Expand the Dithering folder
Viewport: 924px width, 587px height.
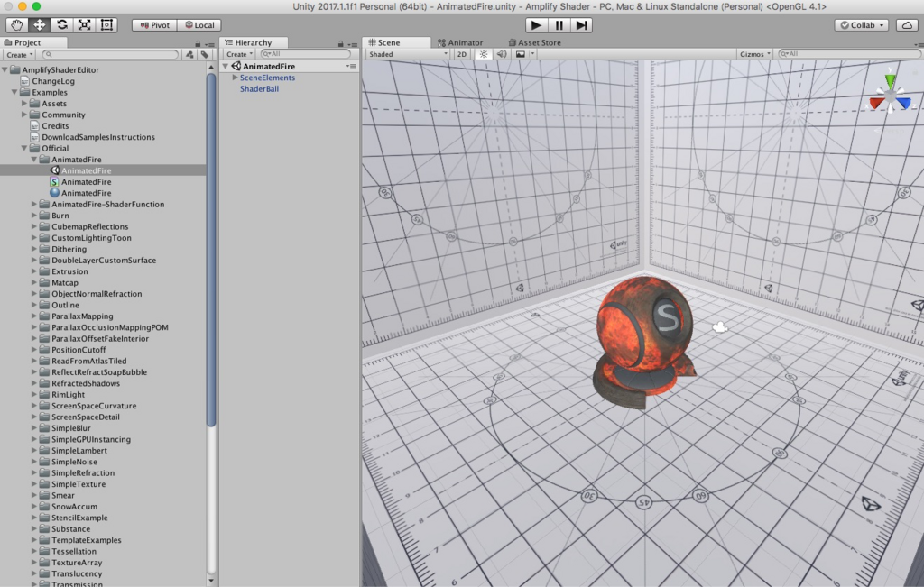coord(34,249)
